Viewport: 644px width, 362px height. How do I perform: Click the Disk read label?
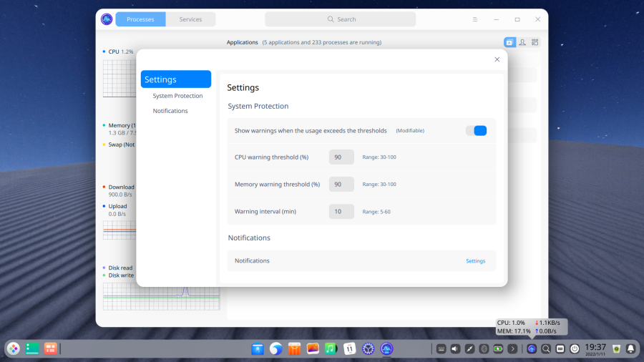[120, 268]
